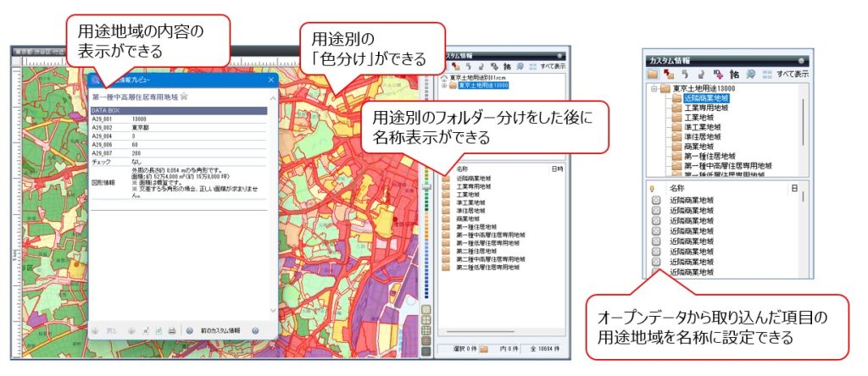
Task: Toggle the first 近隣商業地域 item marker in list
Action: pos(655,200)
